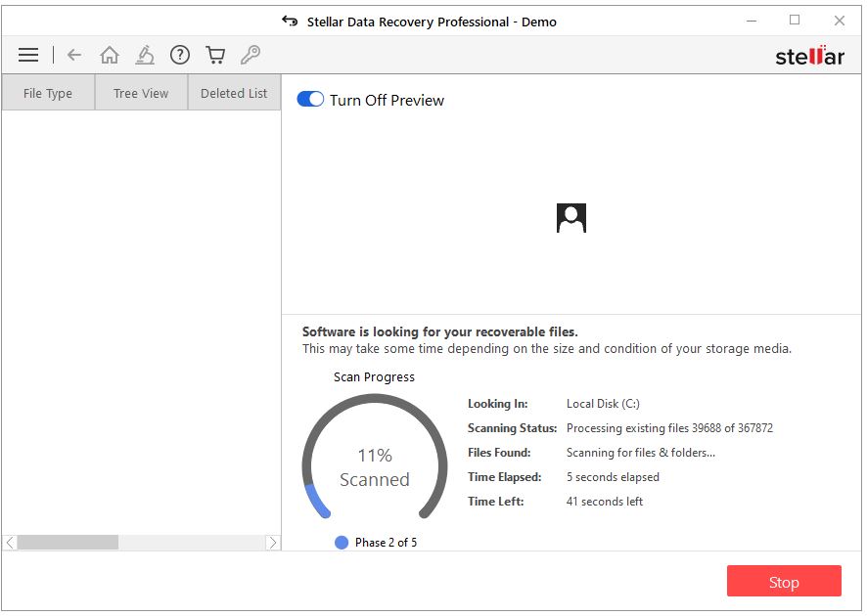Stop the scan with the Stop button
Viewport: 867px width, 616px height.
[784, 581]
